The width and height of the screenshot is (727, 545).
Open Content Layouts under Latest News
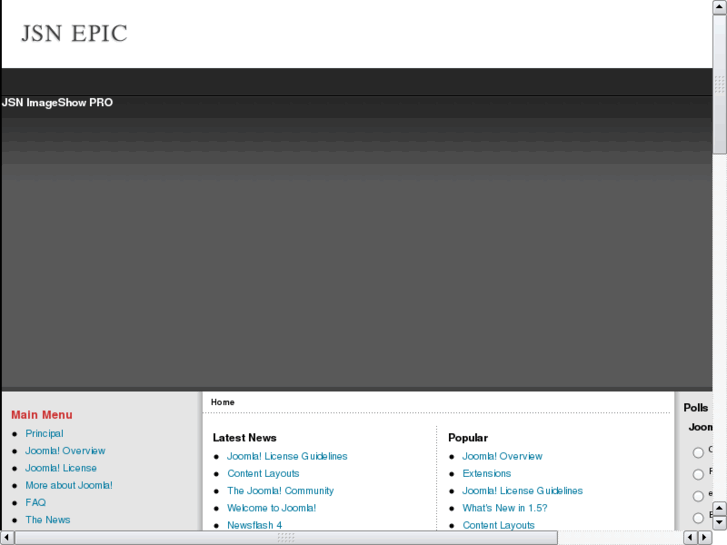(263, 473)
